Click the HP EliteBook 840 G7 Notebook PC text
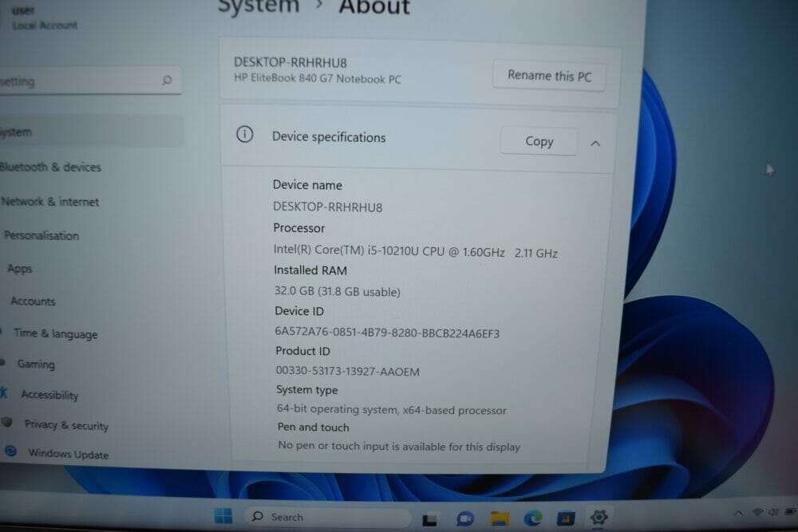This screenshot has height=532, width=798. 318,78
